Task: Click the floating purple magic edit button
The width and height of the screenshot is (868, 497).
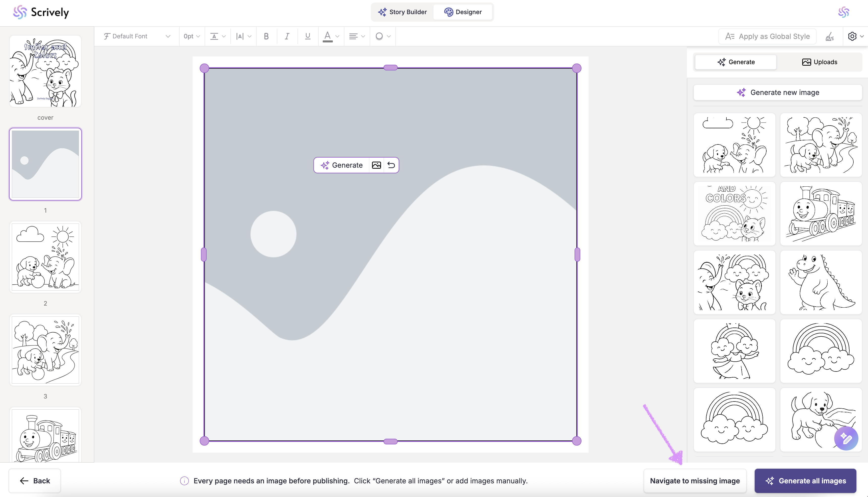Action: (x=846, y=438)
